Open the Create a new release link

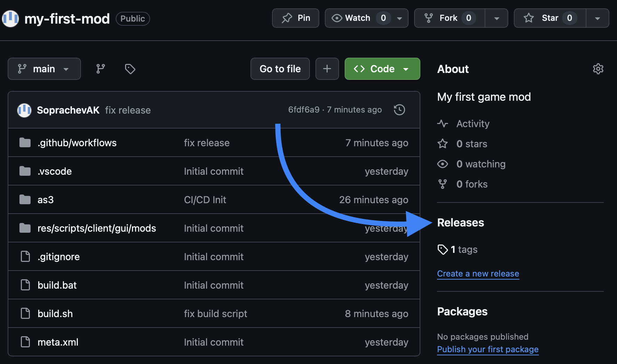point(478,274)
